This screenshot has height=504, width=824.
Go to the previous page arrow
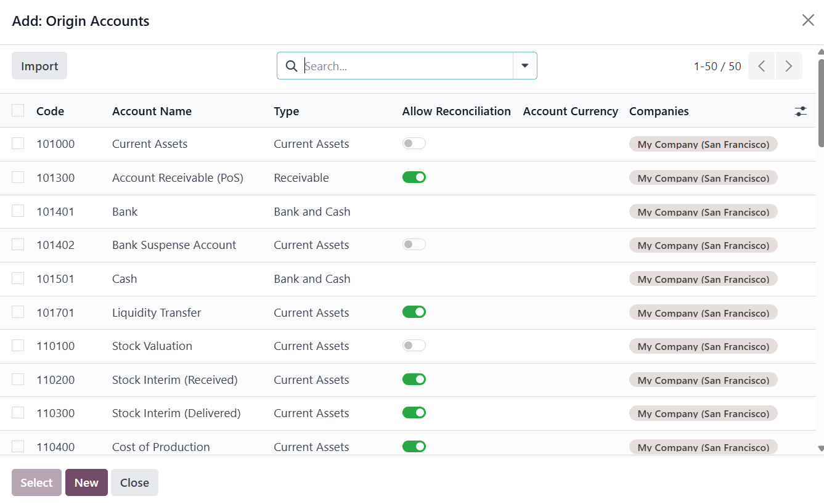(x=762, y=66)
